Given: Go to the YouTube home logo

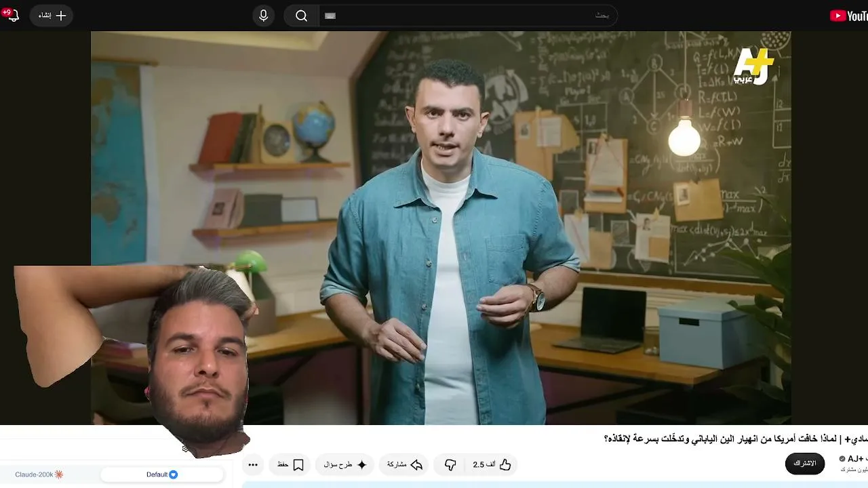Looking at the screenshot, I should point(848,16).
